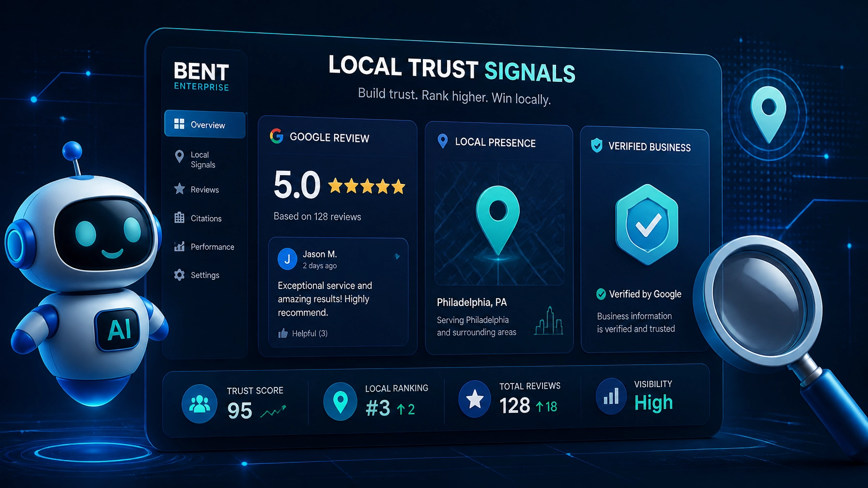Click the Verified by Google check icon
The image size is (868, 488).
click(x=601, y=294)
